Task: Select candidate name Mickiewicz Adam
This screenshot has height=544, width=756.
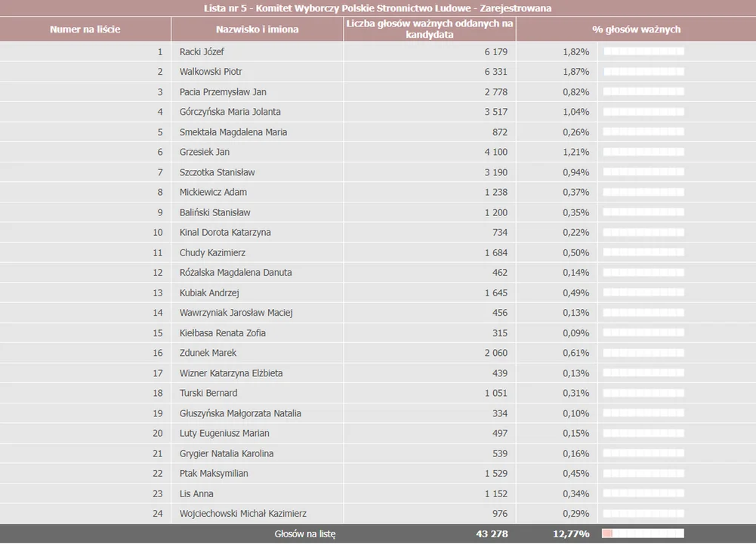Action: coord(213,192)
